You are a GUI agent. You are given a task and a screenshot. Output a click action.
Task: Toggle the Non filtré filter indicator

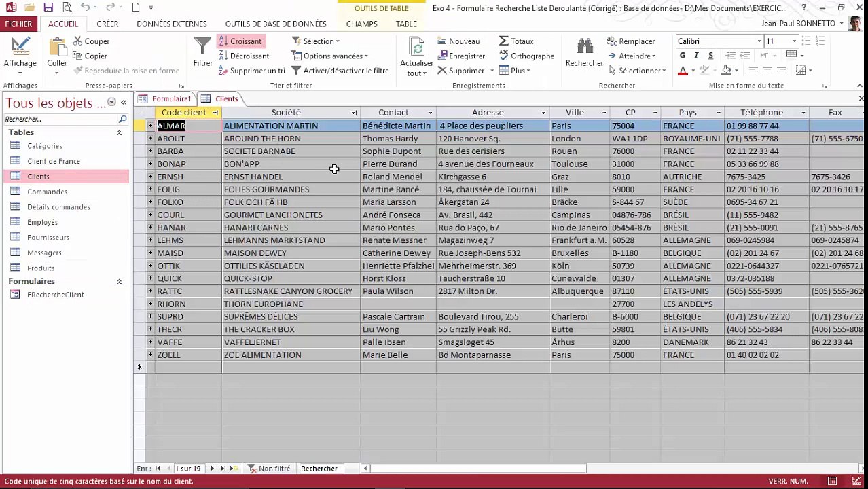tap(269, 469)
